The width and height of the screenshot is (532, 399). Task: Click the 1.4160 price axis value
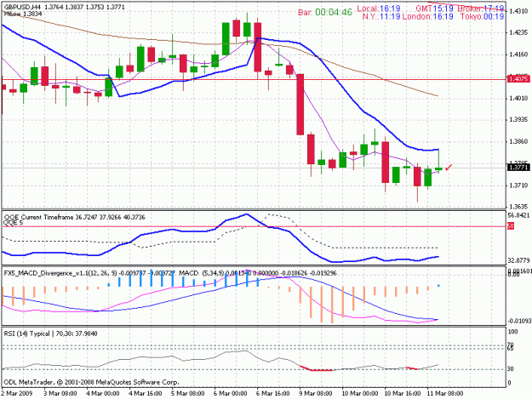(518, 54)
